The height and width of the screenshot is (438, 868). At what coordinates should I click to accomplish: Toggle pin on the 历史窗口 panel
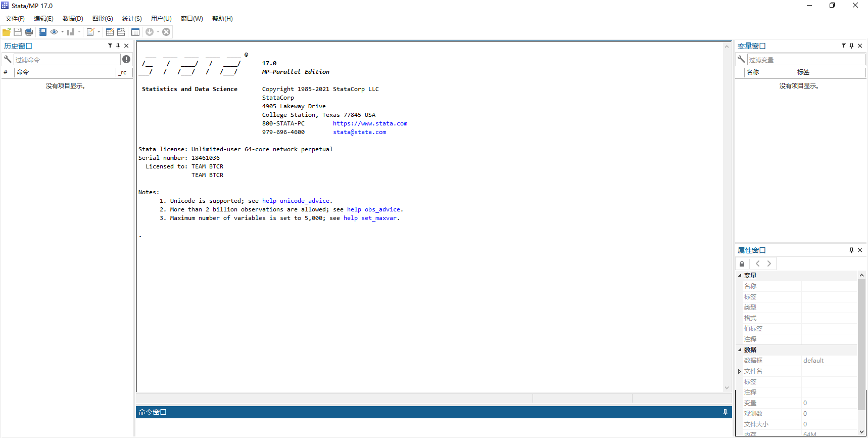pos(118,46)
